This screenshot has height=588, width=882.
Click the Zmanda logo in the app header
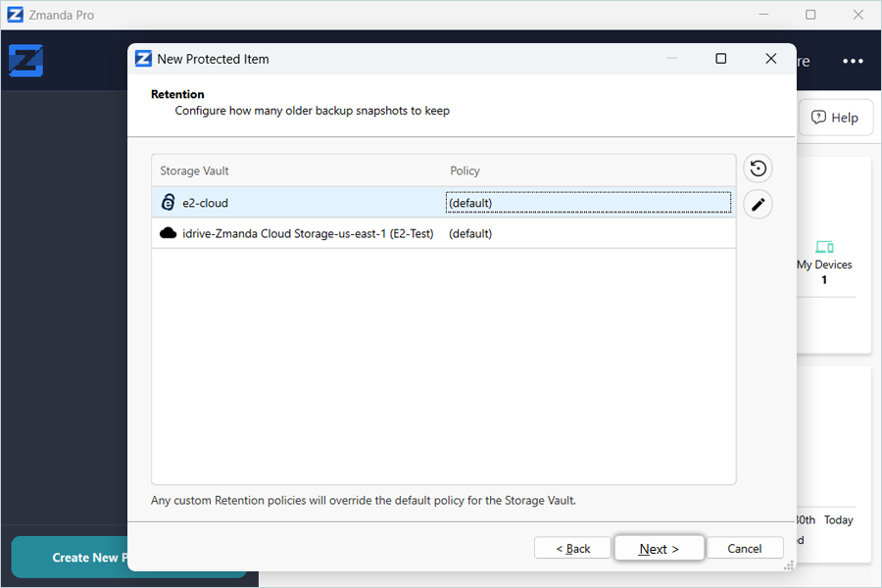pos(25,61)
